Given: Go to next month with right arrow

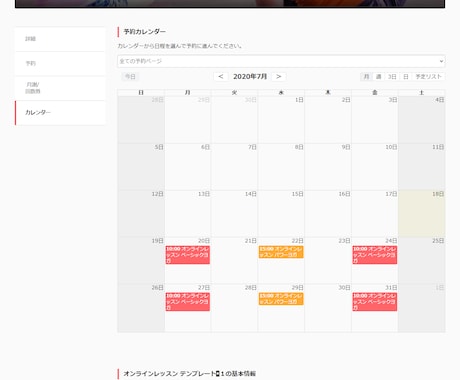Looking at the screenshot, I should (x=279, y=77).
